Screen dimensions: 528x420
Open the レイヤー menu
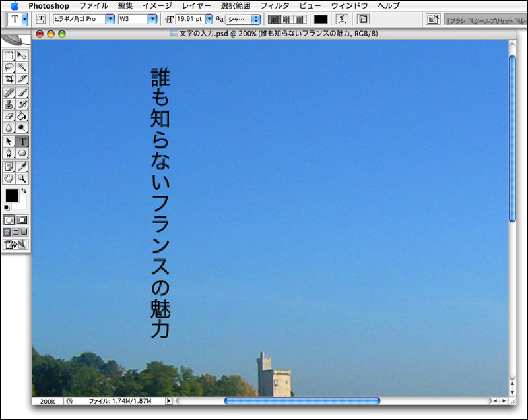[197, 5]
